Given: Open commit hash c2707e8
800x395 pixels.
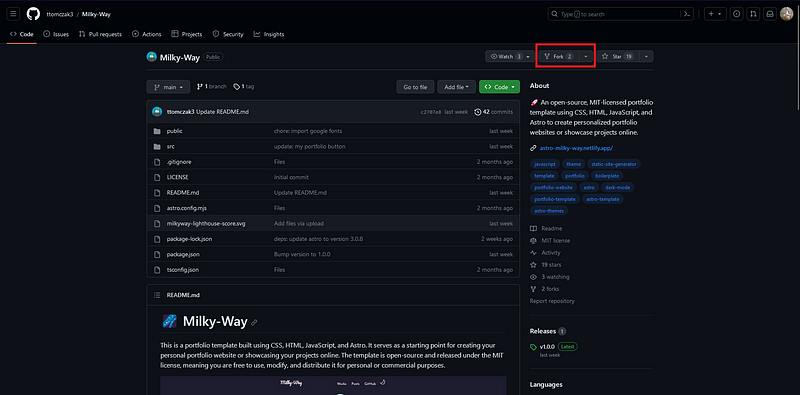Looking at the screenshot, I should [x=430, y=112].
